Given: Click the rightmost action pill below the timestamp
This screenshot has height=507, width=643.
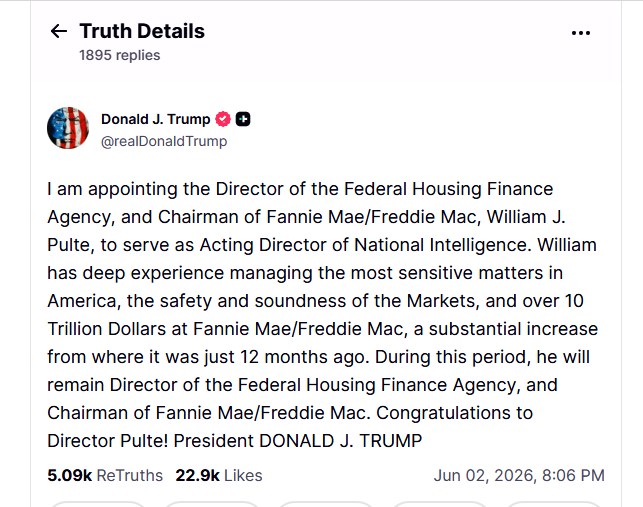Looking at the screenshot, I should pos(554,504).
